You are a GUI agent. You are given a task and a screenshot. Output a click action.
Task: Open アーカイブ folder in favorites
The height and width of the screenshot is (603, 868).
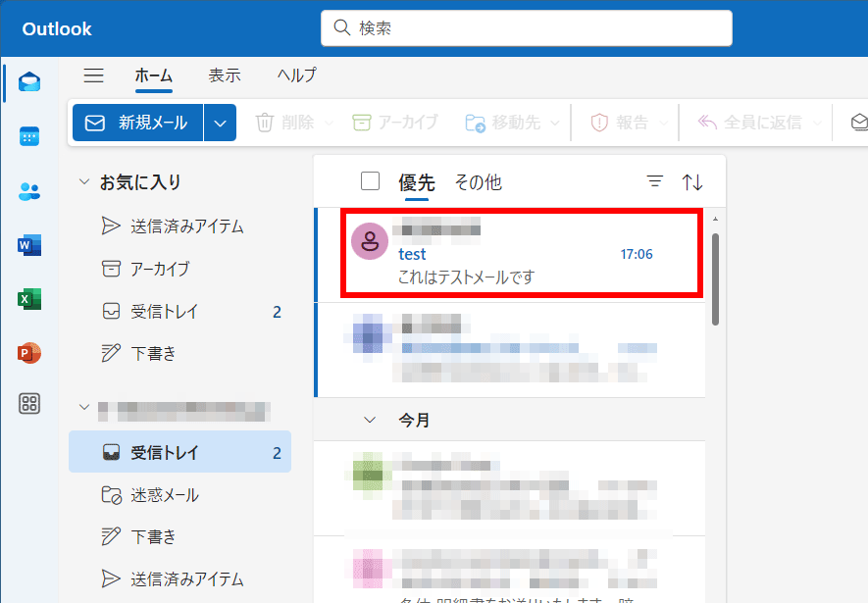pyautogui.click(x=179, y=269)
